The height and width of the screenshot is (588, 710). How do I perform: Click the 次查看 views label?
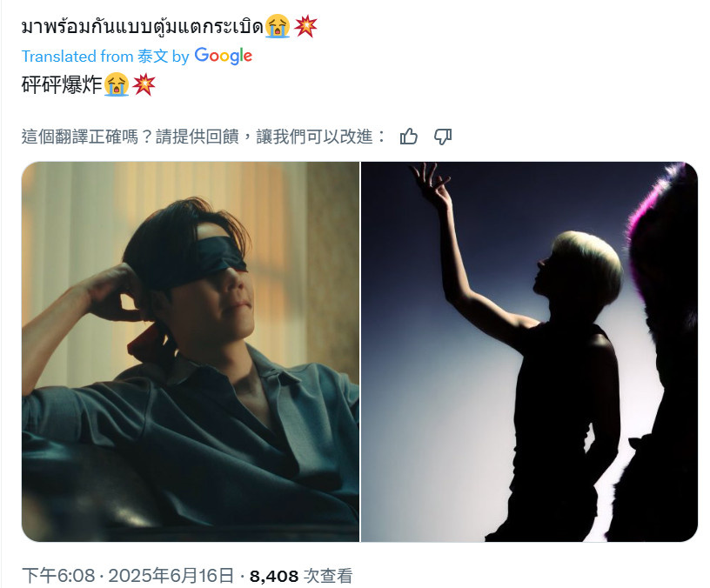(328, 576)
